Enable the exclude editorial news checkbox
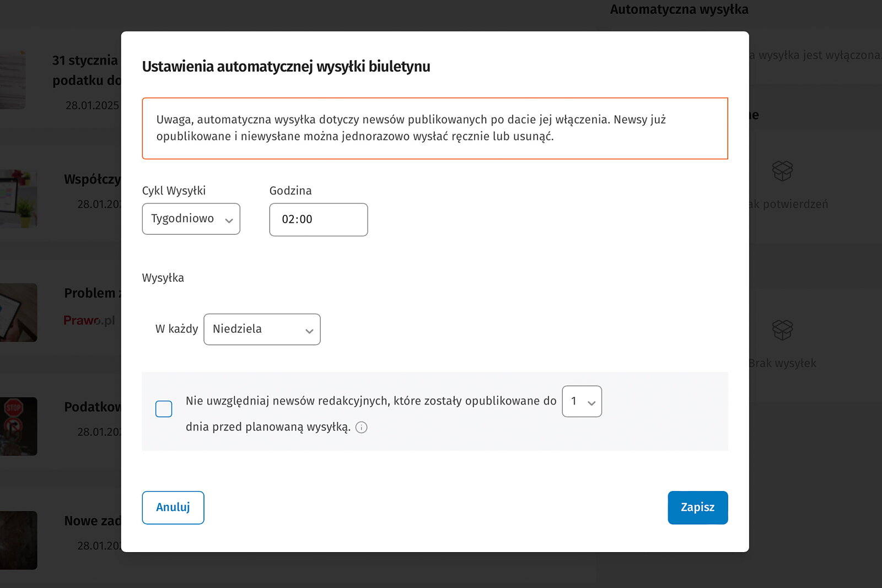Viewport: 882px width, 588px height. [164, 409]
